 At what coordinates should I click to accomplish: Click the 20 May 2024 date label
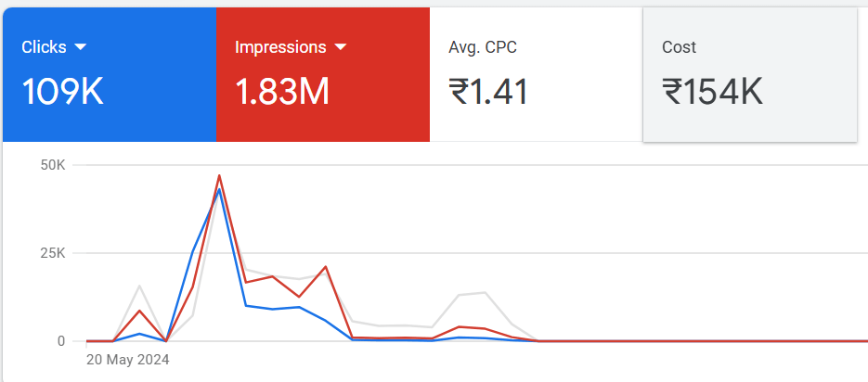127,359
